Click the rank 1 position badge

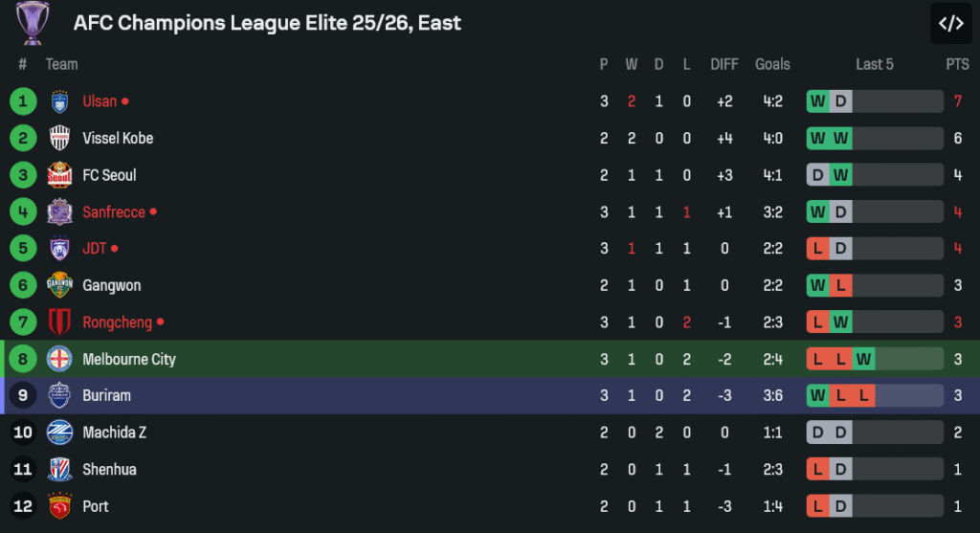23,101
